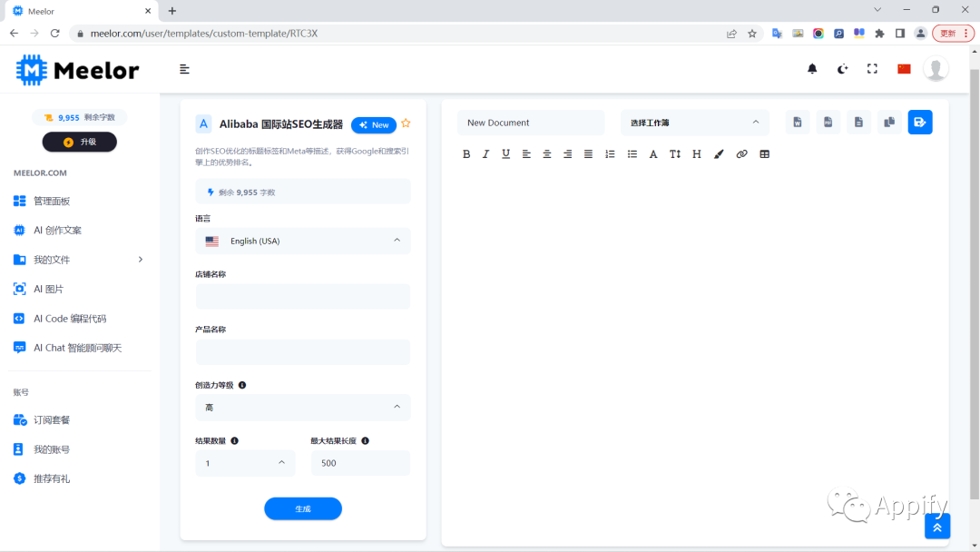This screenshot has width=980, height=552.
Task: Insert a bulleted unordered list
Action: 632,154
